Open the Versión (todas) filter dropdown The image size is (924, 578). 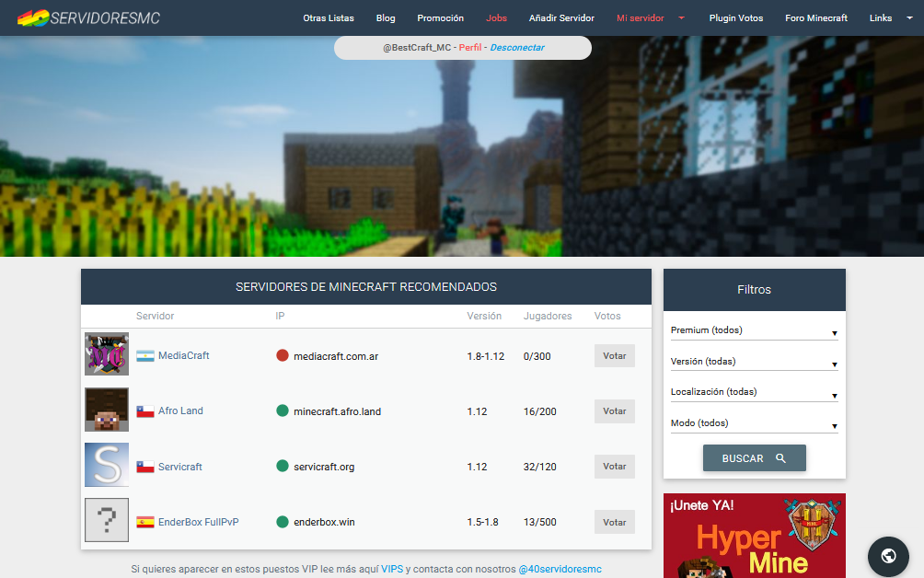pos(754,362)
